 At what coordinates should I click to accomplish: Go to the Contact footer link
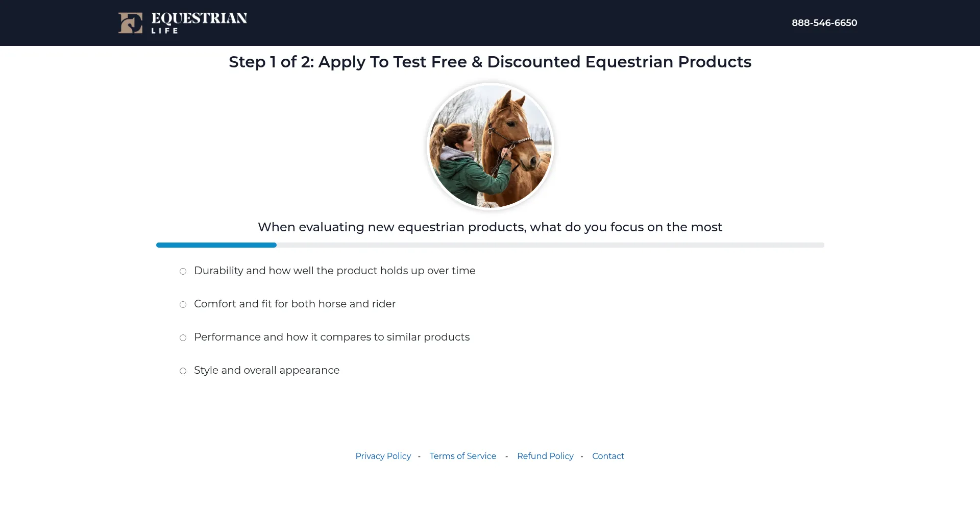pos(608,456)
